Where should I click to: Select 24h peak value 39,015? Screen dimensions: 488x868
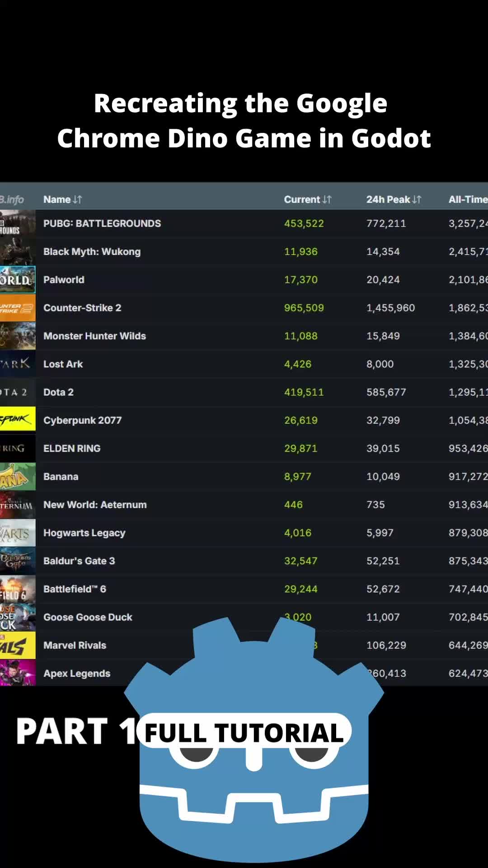pos(383,448)
